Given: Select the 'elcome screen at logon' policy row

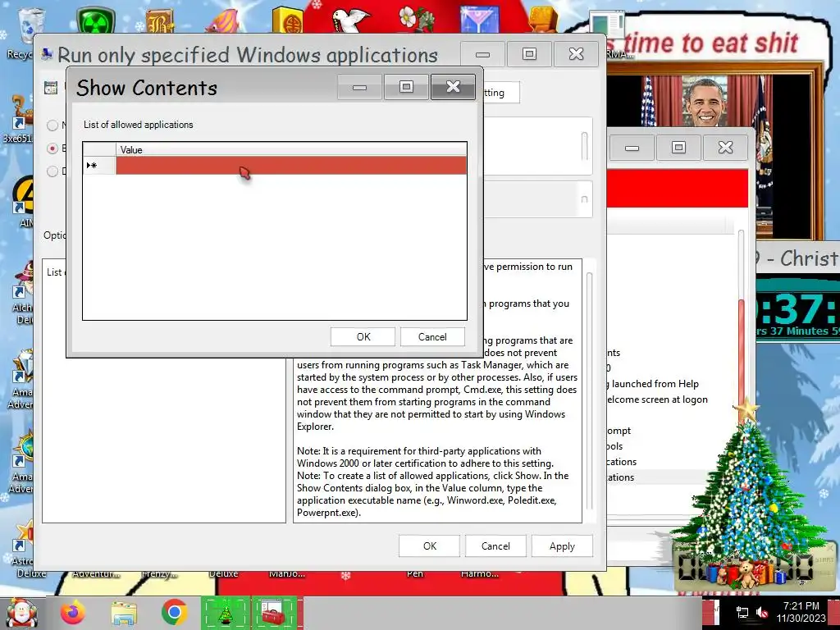Looking at the screenshot, I should pos(657,399).
